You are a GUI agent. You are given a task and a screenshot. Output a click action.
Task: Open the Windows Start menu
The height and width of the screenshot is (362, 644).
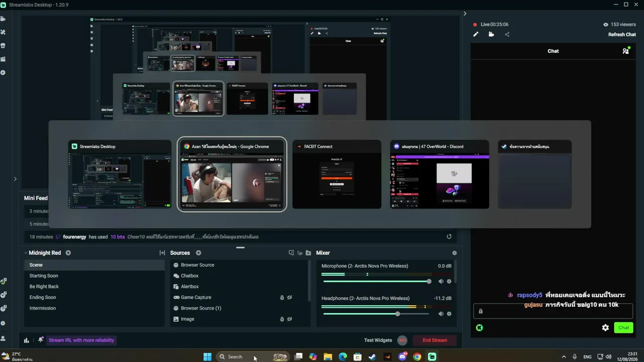click(207, 357)
